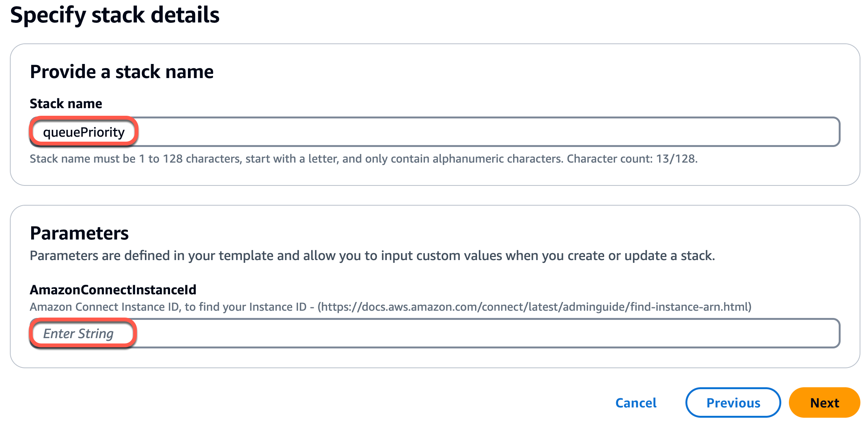
Task: Click 'custom values' in the Parameters description
Action: pos(459,256)
